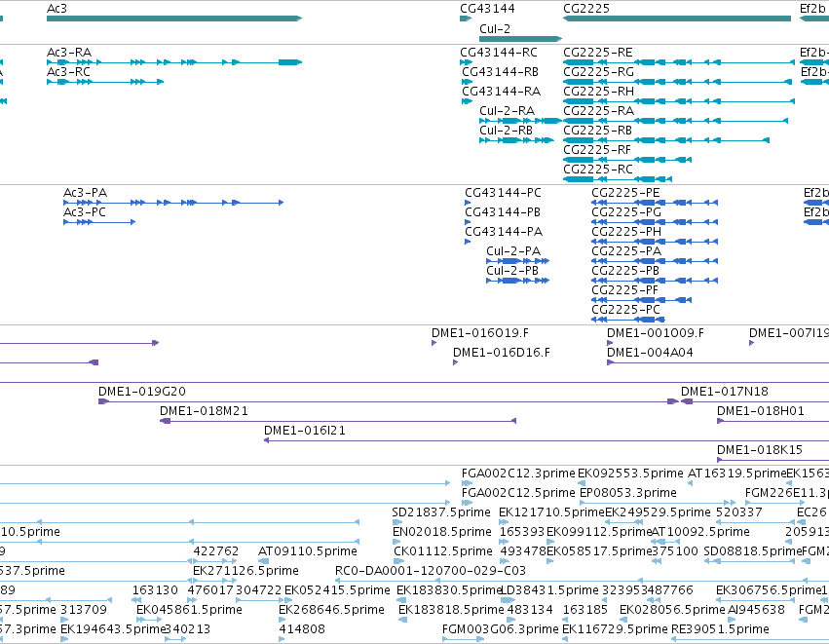Select BAC end DME1-016O19.F

pyautogui.click(x=479, y=333)
